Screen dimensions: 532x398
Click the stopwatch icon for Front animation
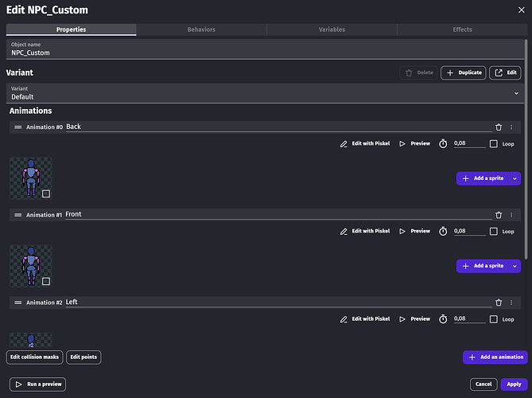coord(443,232)
